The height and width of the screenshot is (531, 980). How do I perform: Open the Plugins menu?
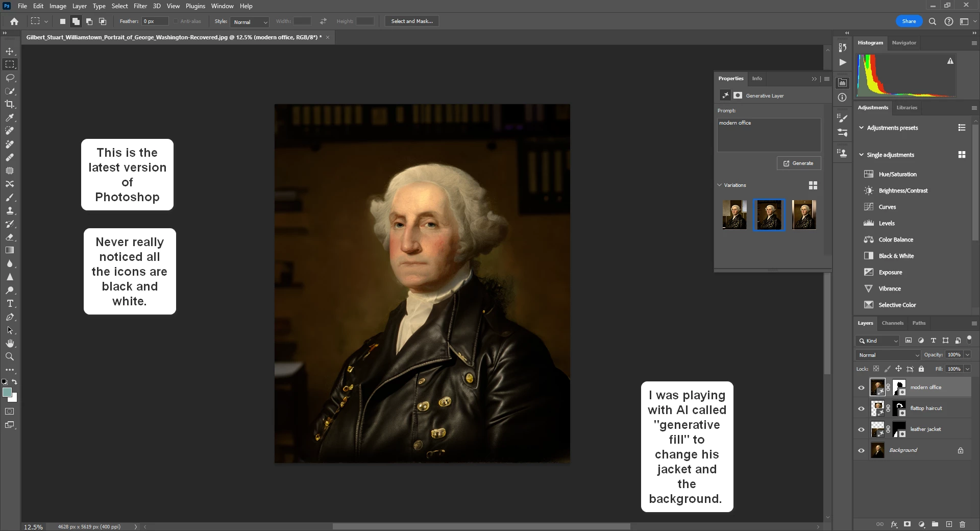coord(195,6)
